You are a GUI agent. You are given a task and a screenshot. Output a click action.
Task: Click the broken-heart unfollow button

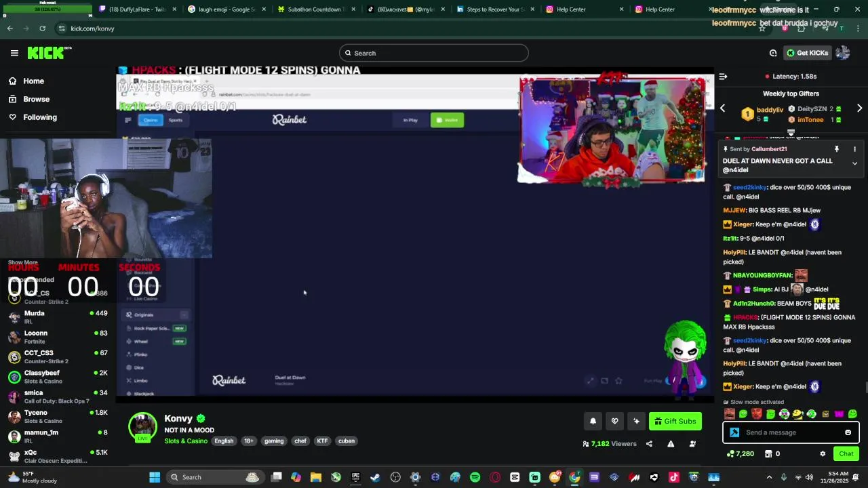(x=614, y=421)
